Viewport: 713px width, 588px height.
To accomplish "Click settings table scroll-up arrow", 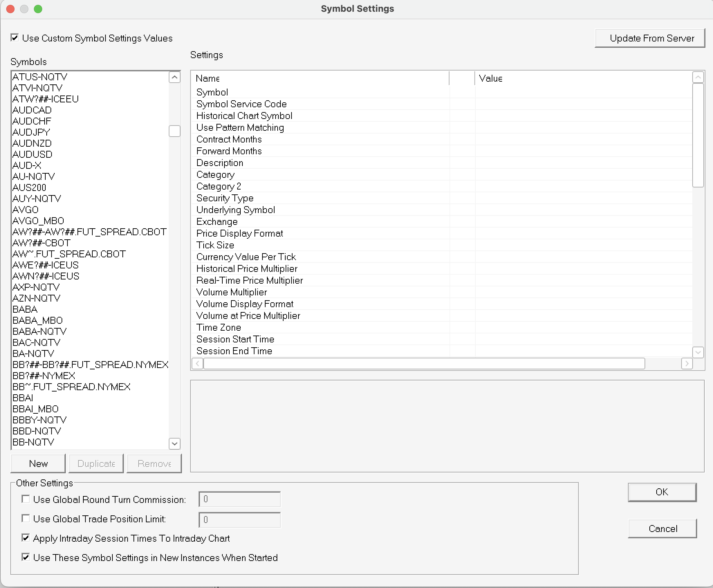I will tap(698, 77).
